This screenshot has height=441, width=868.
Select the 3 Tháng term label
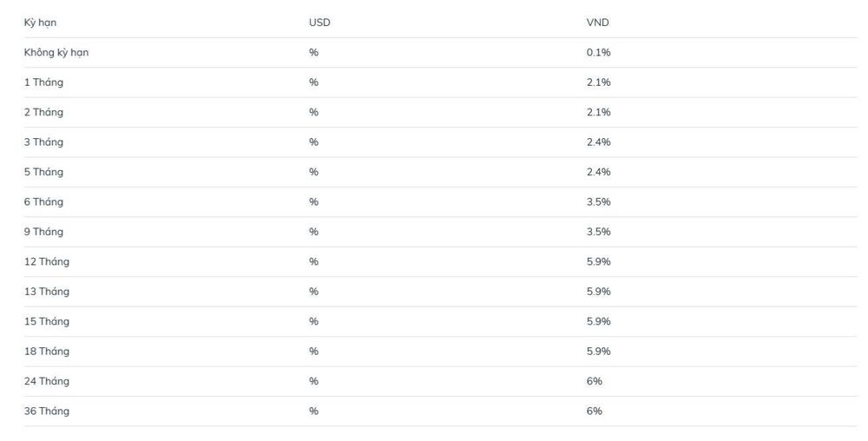[43, 142]
